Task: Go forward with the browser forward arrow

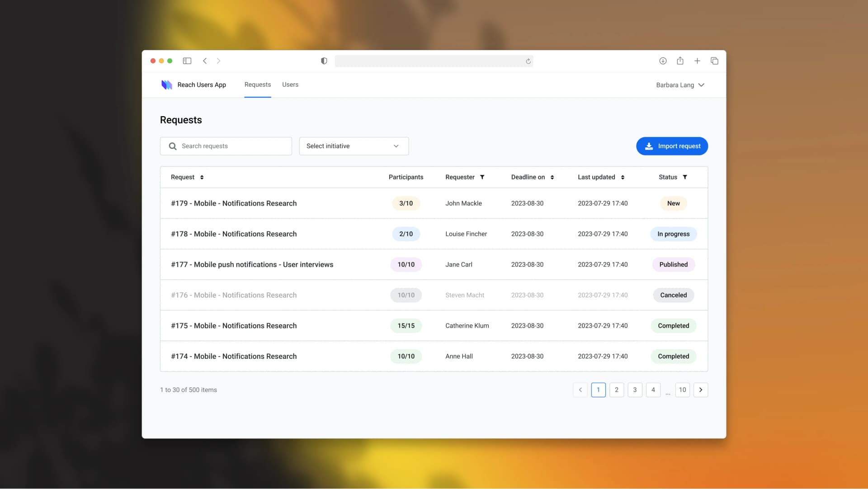Action: coord(218,61)
